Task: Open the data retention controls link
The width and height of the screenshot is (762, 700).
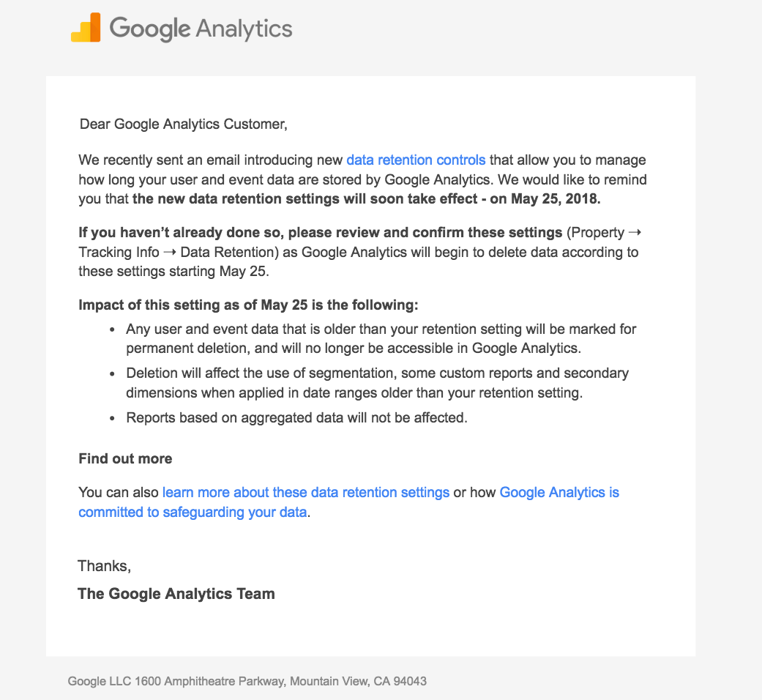Action: click(416, 160)
